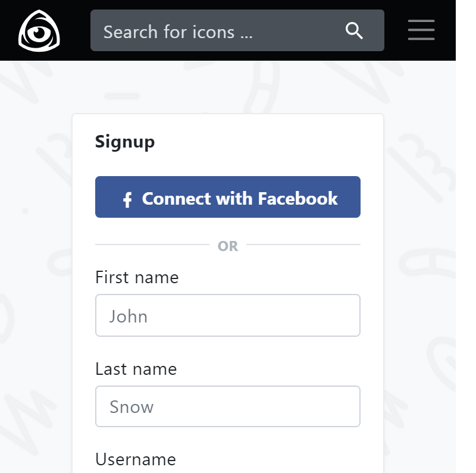
Task: Click the divider line right of OR
Action: click(x=303, y=244)
